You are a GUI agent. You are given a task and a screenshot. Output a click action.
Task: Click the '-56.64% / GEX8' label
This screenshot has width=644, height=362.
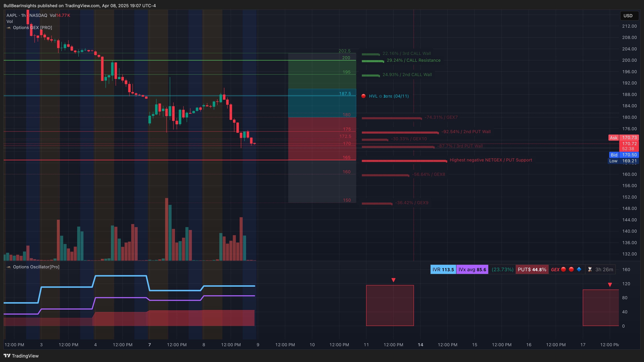(428, 174)
